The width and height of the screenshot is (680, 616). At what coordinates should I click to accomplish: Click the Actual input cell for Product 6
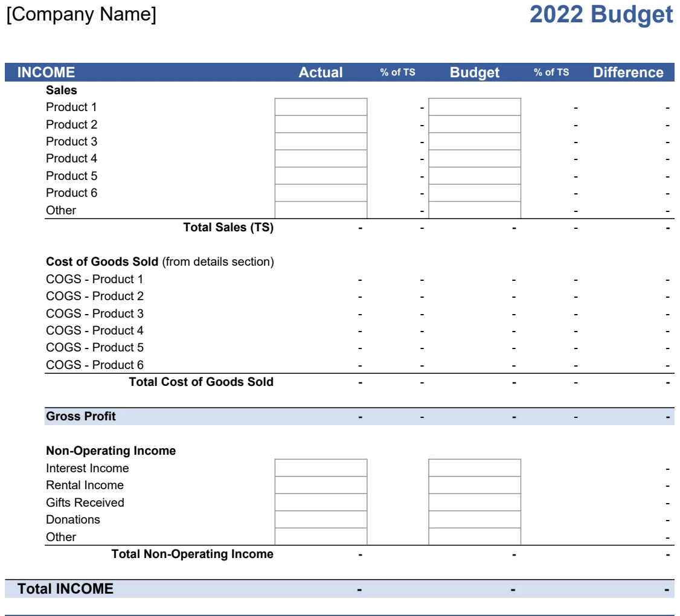click(321, 193)
